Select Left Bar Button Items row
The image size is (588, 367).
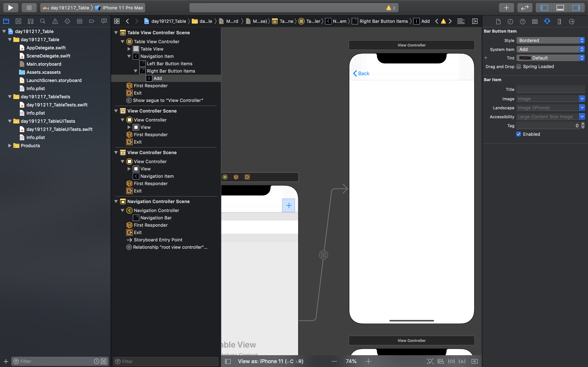(169, 64)
